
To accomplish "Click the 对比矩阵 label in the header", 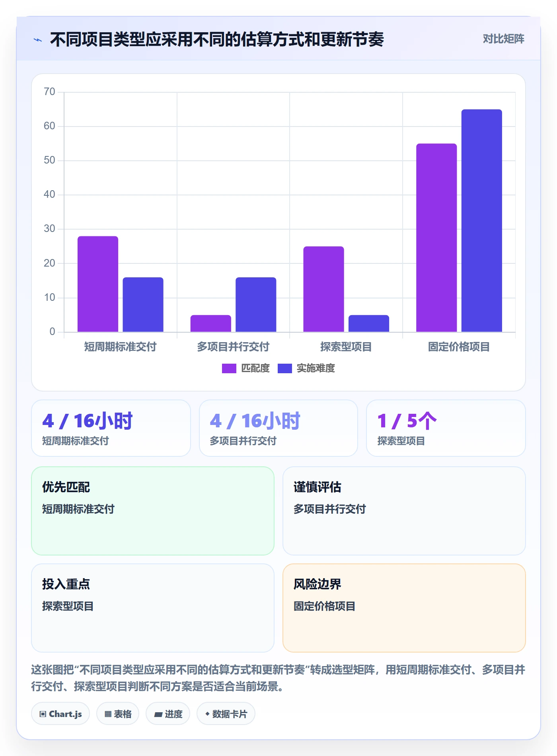I will tap(503, 39).
